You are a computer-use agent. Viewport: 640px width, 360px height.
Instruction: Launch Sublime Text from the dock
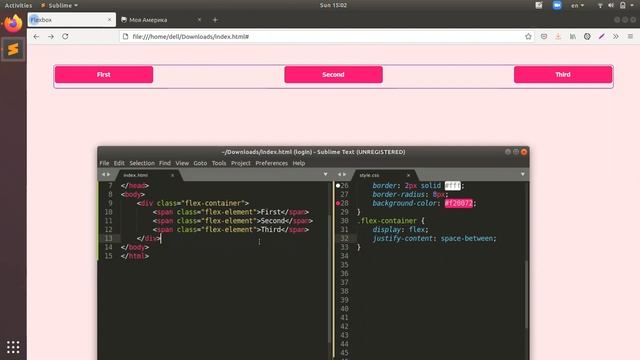click(13, 49)
